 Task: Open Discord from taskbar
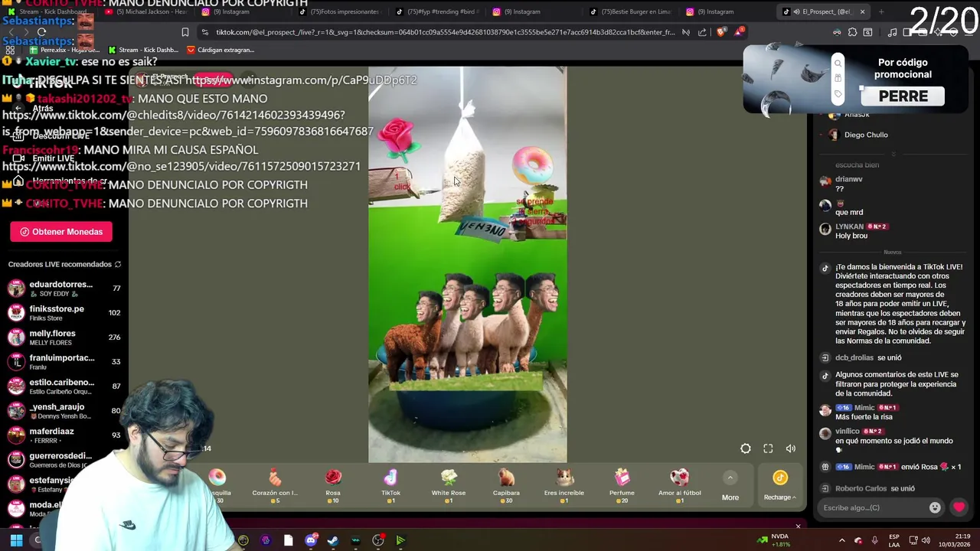(310, 540)
